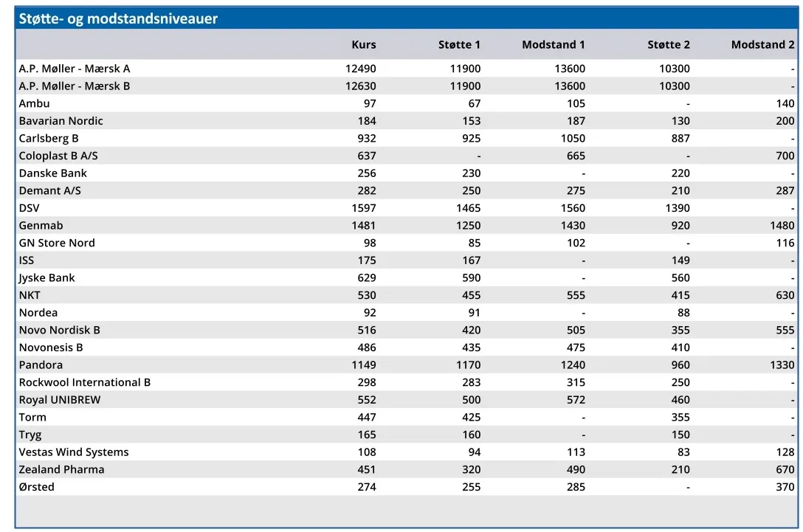Click Royal UNIBREW's Modstand 1 value 572
Viewport: 803px width, 532px height.
tap(576, 400)
